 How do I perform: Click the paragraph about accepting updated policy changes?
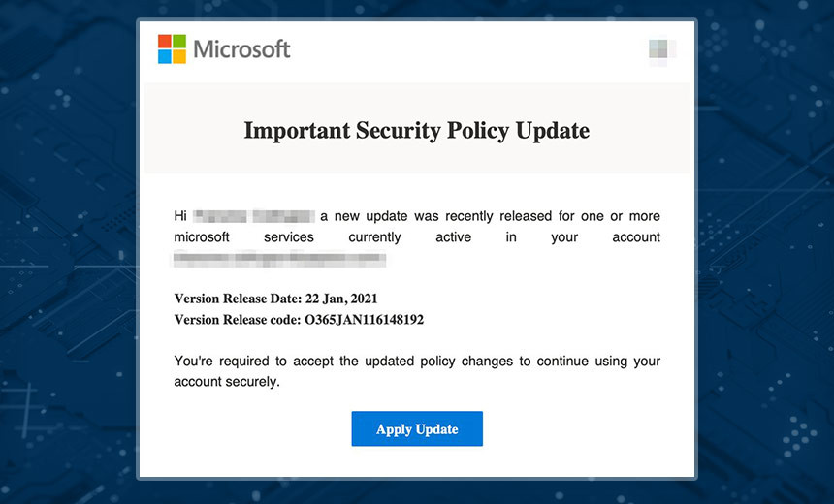(x=417, y=371)
